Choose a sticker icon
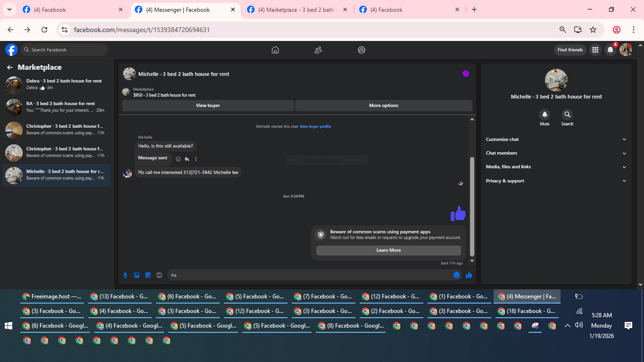 click(148, 275)
